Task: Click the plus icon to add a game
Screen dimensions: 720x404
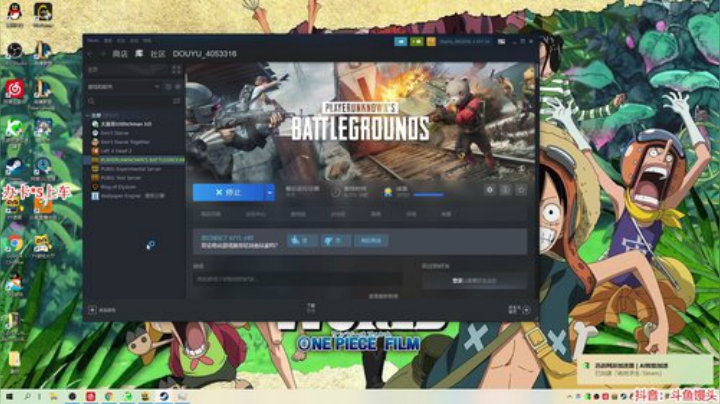Action: click(92, 310)
